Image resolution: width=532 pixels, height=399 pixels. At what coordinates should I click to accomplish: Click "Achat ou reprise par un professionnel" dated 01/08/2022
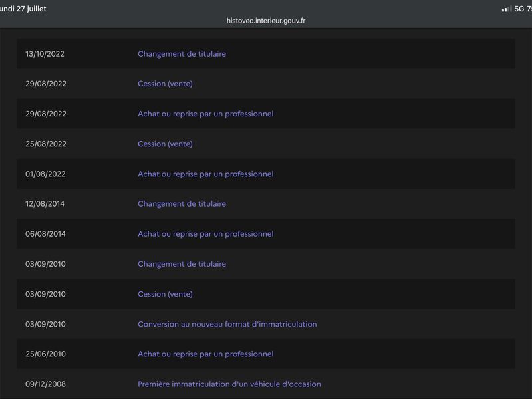205,174
